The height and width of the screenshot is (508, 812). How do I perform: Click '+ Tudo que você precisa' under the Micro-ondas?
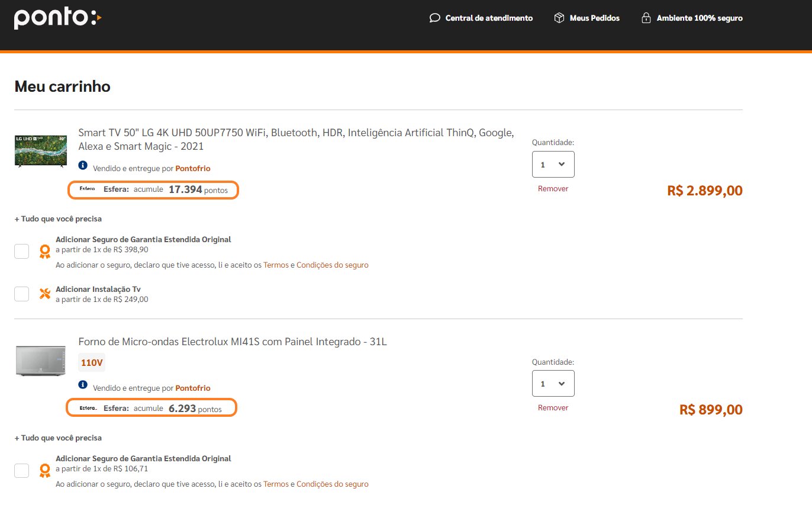pyautogui.click(x=58, y=438)
